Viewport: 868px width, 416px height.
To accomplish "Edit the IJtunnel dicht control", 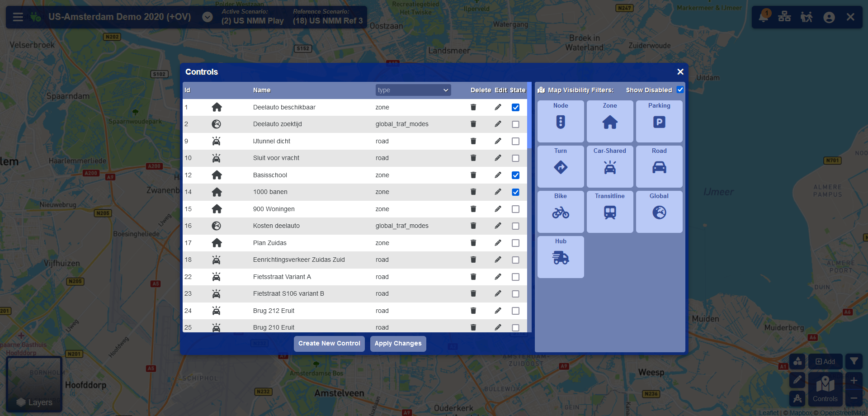I will [498, 141].
